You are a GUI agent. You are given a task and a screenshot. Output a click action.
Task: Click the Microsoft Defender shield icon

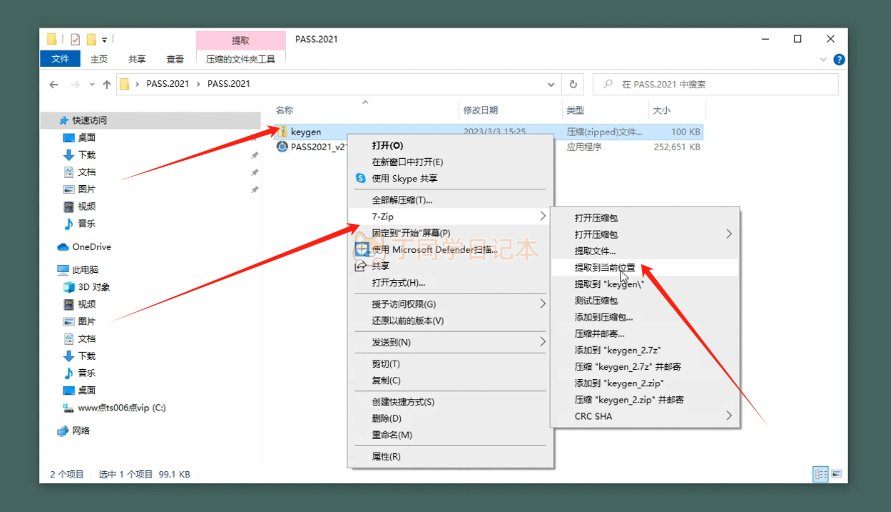tap(362, 249)
